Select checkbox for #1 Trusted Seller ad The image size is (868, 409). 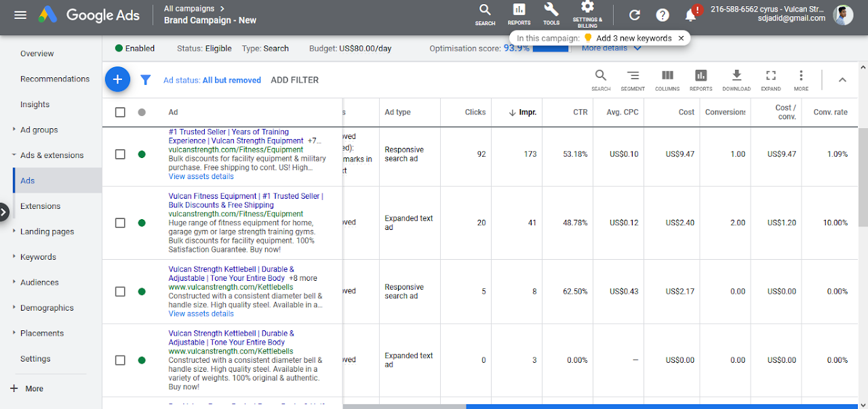click(x=120, y=154)
